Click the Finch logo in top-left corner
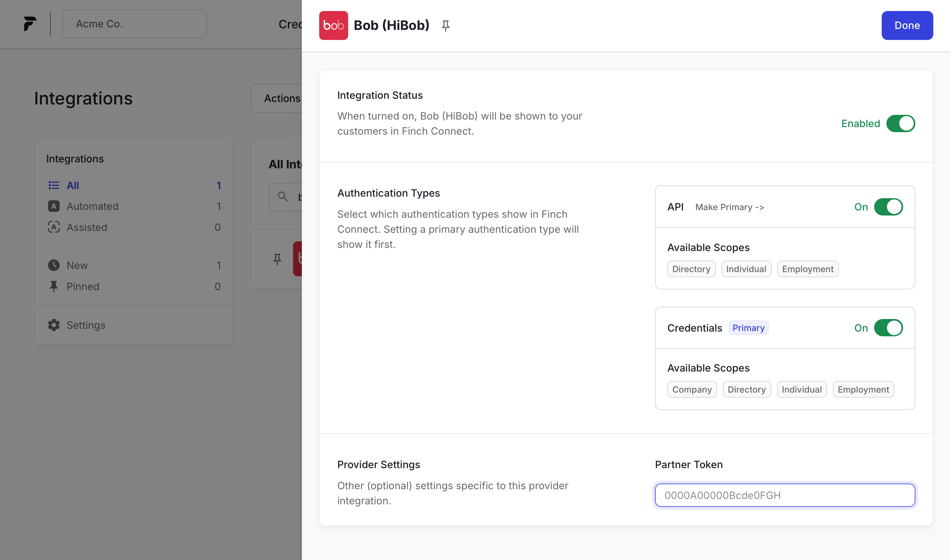950x560 pixels. tap(30, 24)
